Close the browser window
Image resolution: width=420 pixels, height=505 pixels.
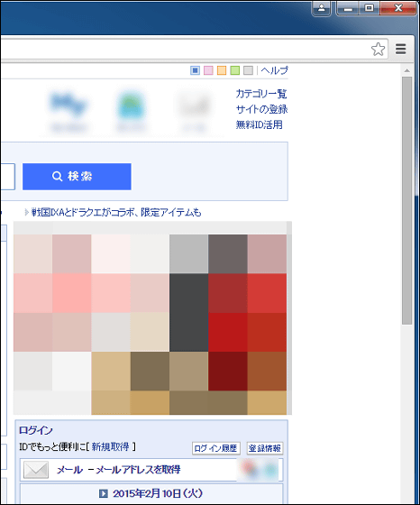coord(398,8)
